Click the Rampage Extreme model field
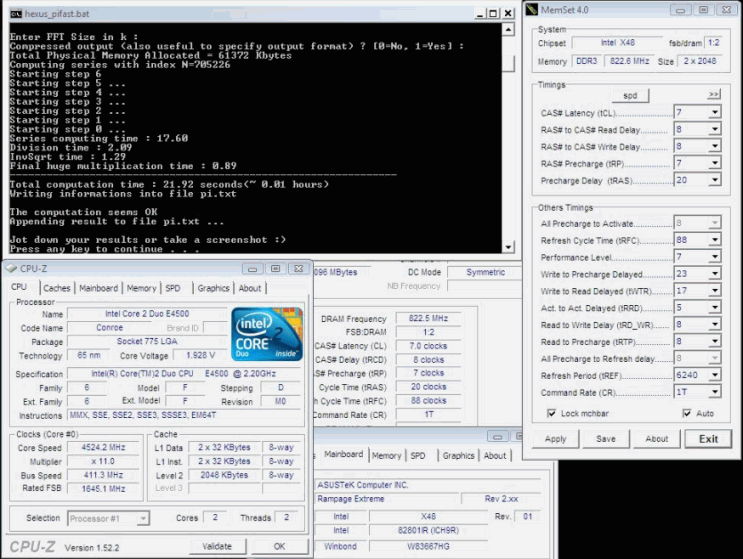 pos(389,499)
